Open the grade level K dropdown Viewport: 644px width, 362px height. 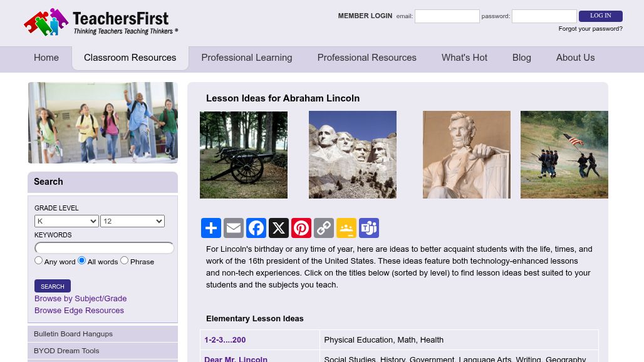point(66,221)
